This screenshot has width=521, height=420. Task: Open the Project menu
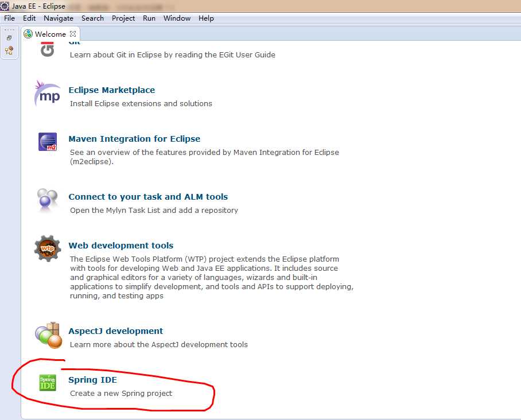(x=123, y=18)
